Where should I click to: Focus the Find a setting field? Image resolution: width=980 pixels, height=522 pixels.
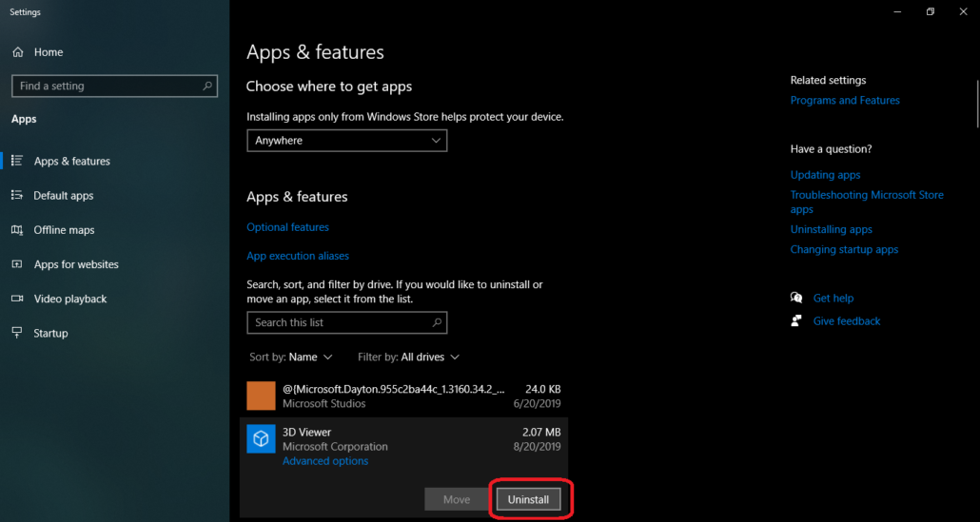[114, 87]
